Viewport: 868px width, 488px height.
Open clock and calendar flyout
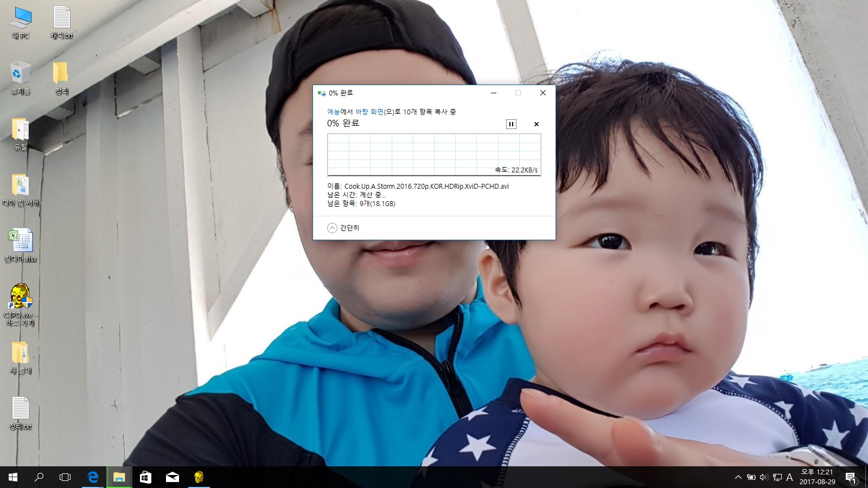817,477
